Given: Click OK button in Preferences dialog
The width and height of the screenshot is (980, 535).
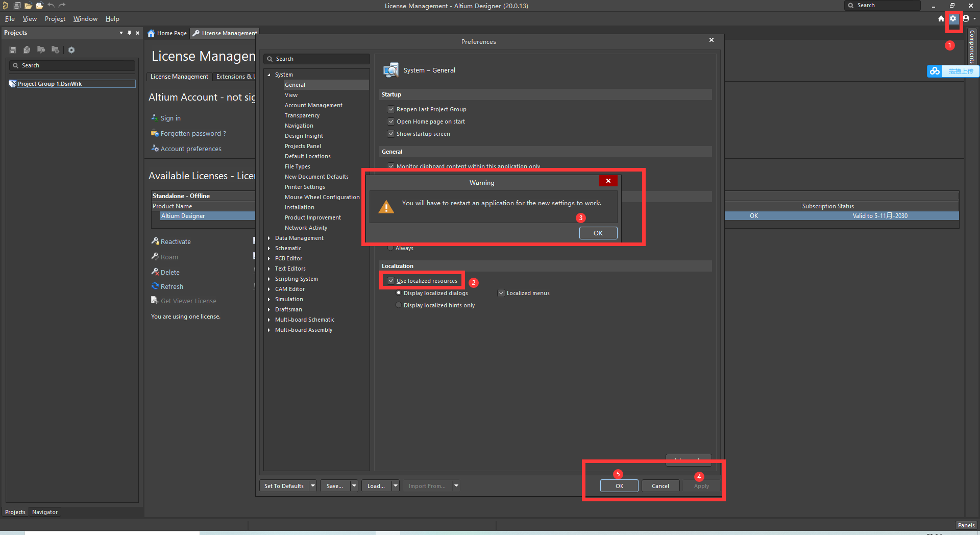Looking at the screenshot, I should tap(619, 486).
